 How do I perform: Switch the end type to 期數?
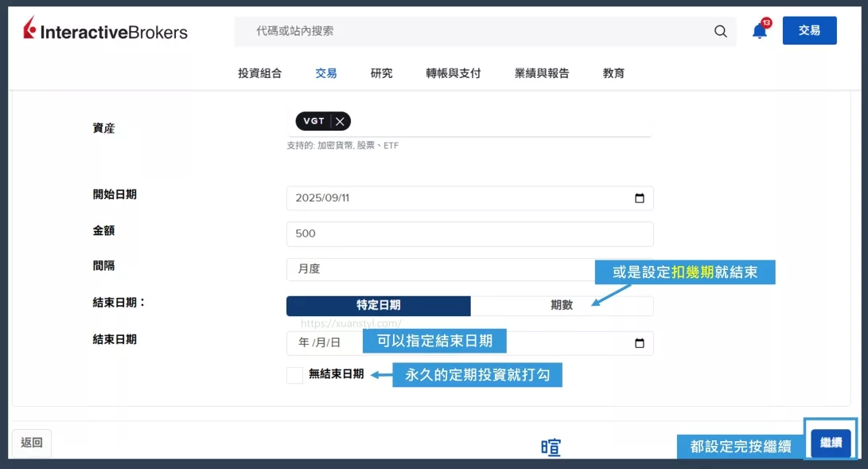pyautogui.click(x=562, y=306)
